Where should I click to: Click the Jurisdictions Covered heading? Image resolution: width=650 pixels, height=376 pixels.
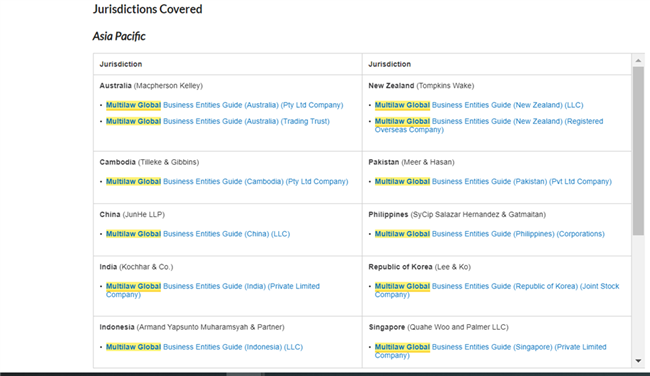(x=148, y=9)
